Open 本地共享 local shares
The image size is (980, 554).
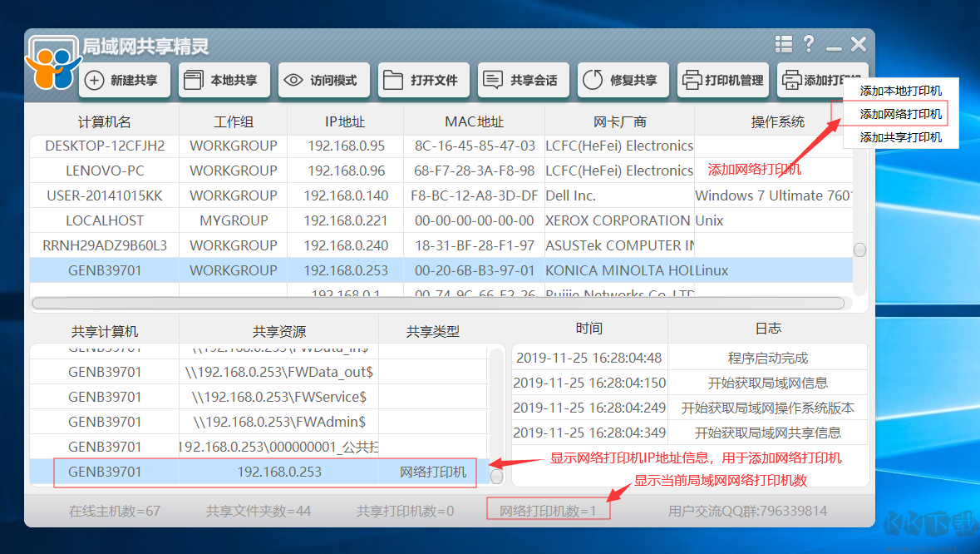(224, 80)
